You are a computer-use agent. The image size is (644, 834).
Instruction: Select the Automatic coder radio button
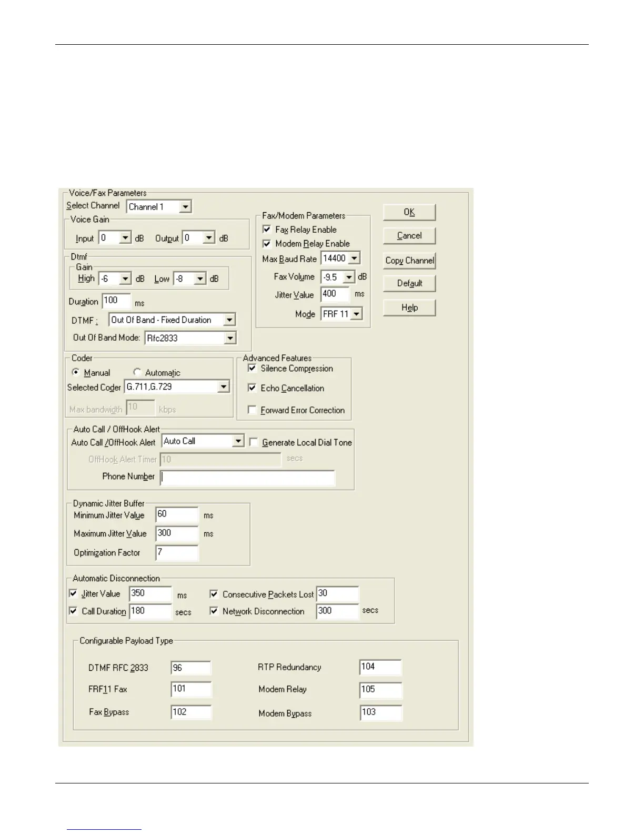pos(137,372)
